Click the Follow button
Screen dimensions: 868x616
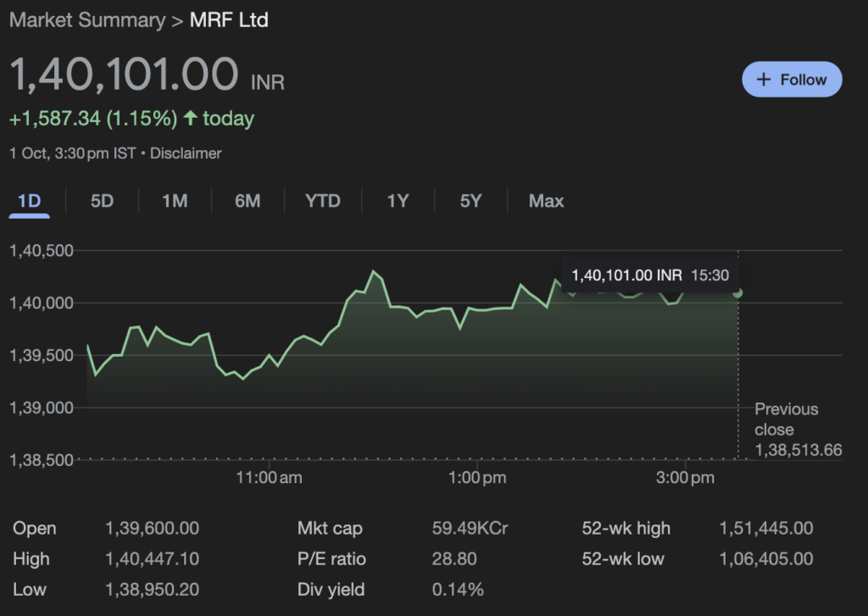tap(792, 79)
